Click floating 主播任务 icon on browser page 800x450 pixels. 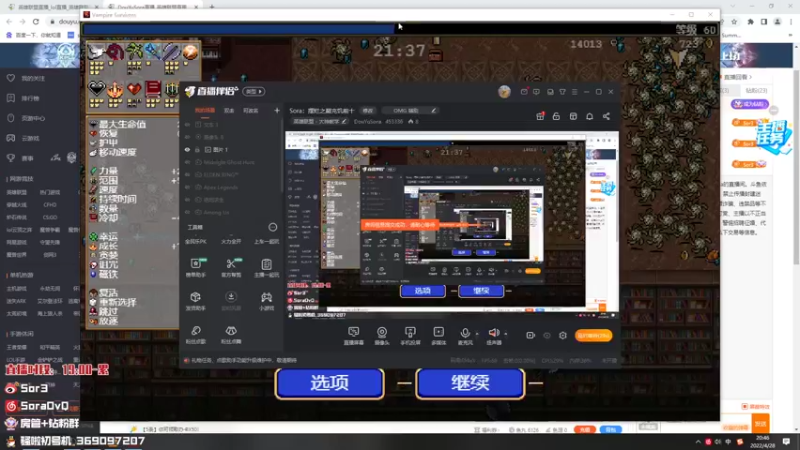tap(772, 136)
